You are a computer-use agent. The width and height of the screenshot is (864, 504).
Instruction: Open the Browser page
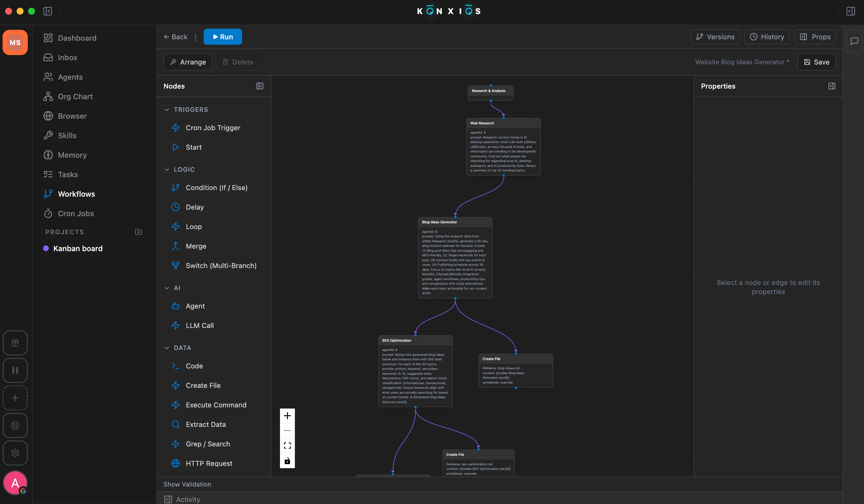coord(65,116)
